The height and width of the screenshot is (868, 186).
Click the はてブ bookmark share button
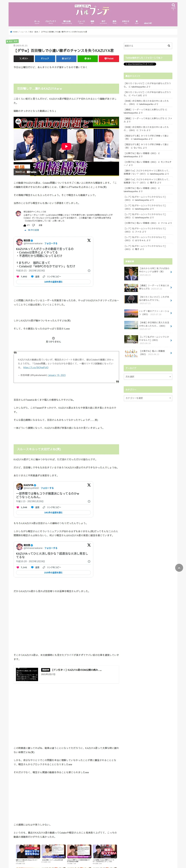[x=66, y=58]
